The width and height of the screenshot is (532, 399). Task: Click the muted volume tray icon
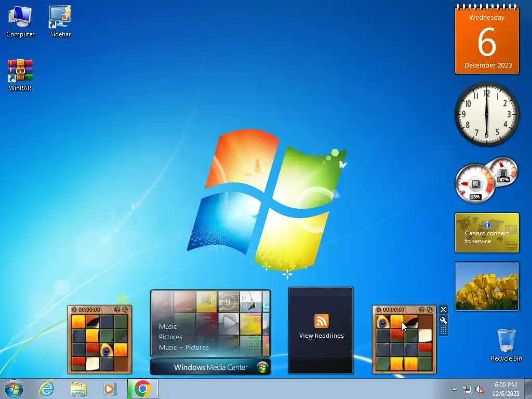pos(480,389)
